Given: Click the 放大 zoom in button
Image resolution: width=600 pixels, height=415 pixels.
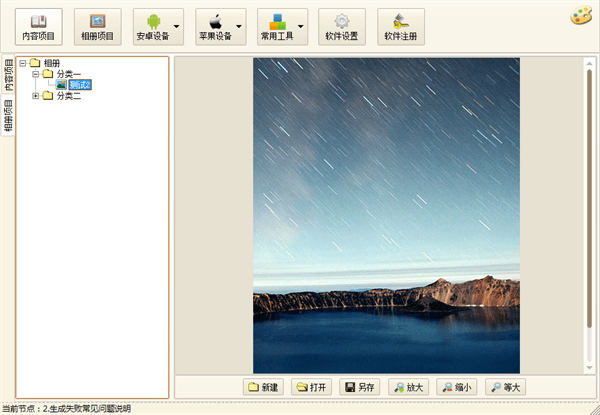Looking at the screenshot, I should click(409, 387).
